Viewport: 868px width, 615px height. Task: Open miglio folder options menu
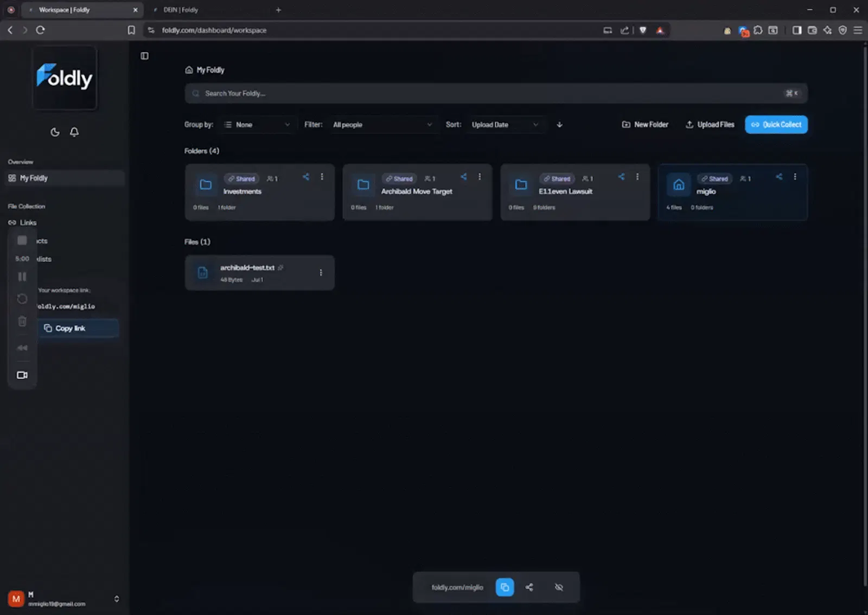point(795,177)
